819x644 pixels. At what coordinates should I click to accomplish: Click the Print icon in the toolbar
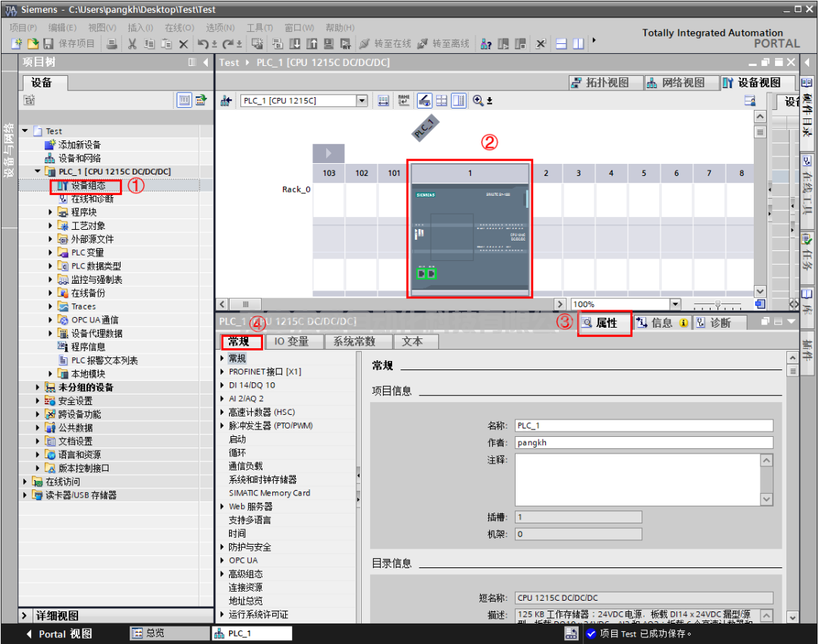[111, 44]
